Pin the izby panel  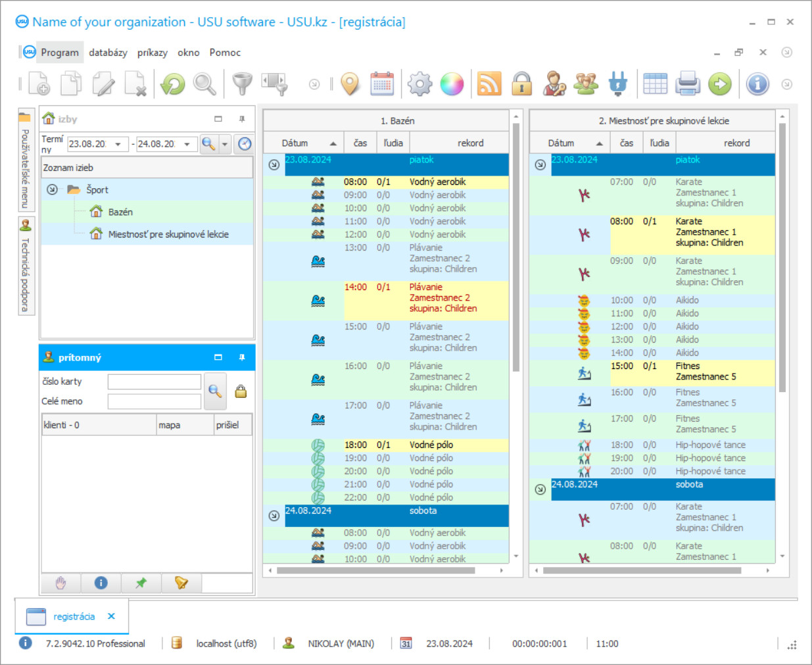click(242, 119)
